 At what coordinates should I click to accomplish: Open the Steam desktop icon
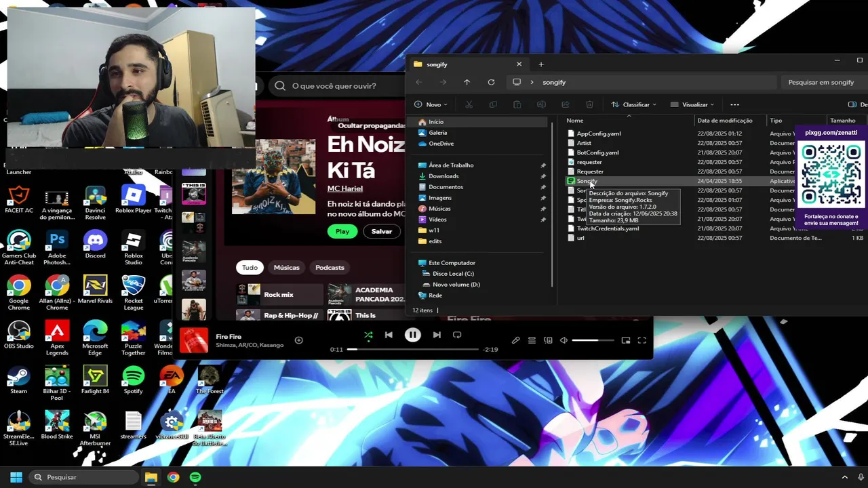pos(19,380)
